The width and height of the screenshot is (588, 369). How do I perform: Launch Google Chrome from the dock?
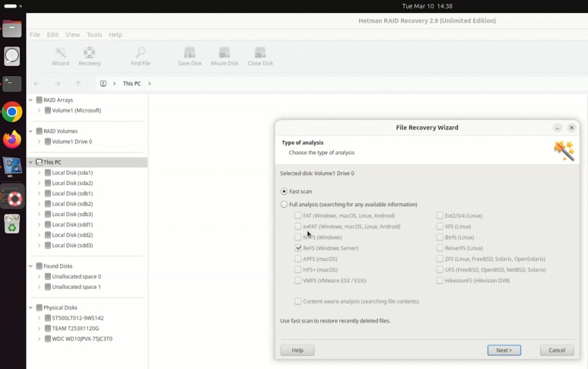click(x=12, y=112)
